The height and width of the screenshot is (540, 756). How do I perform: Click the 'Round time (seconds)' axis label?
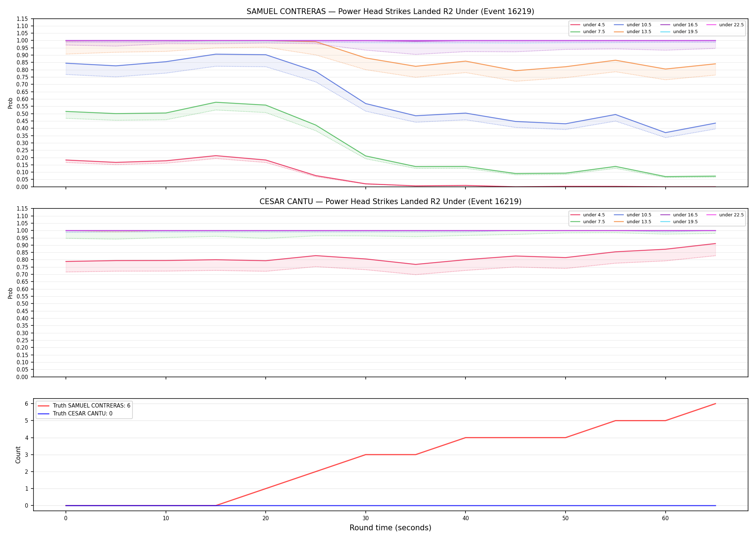click(390, 528)
